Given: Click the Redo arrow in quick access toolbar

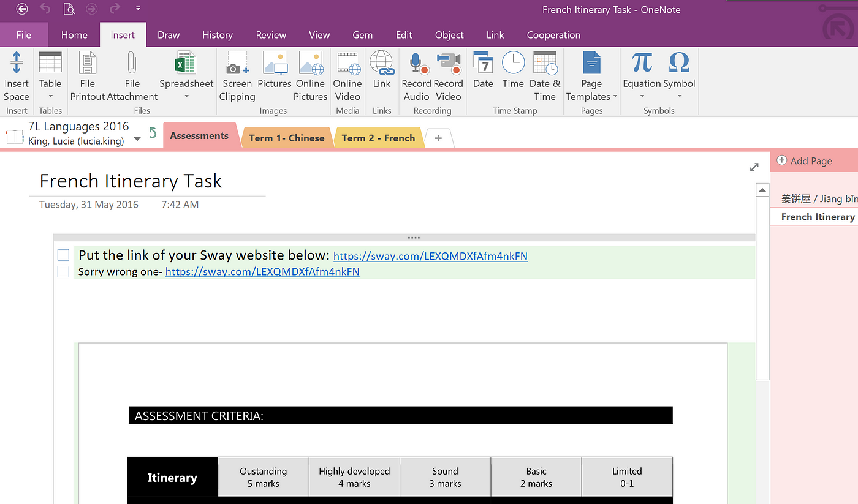Looking at the screenshot, I should click(x=114, y=9).
